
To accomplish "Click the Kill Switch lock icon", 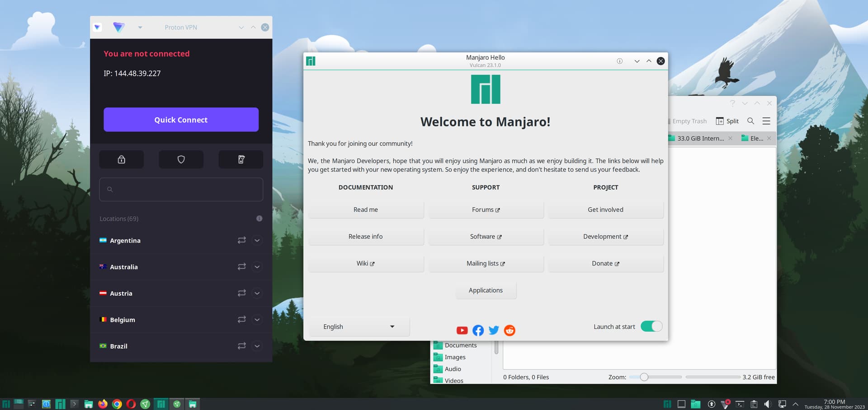I will click(x=121, y=159).
